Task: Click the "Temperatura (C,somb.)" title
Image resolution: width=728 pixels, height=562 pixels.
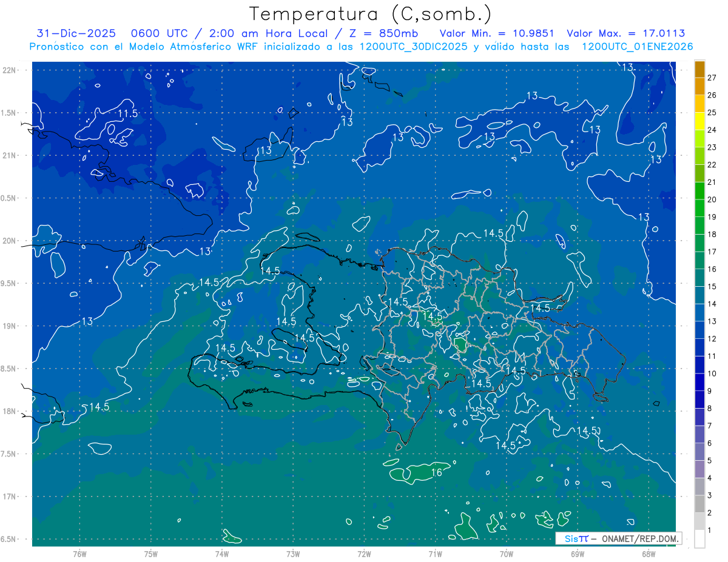Action: click(x=371, y=13)
